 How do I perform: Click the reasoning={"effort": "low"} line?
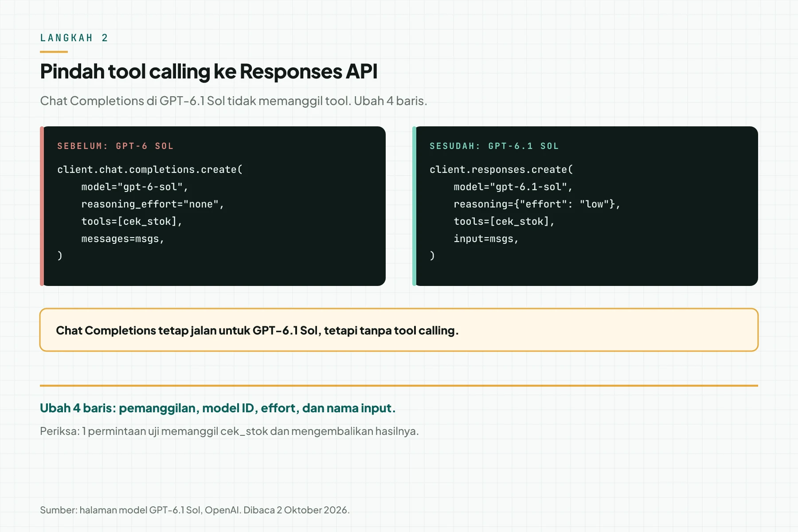point(537,204)
